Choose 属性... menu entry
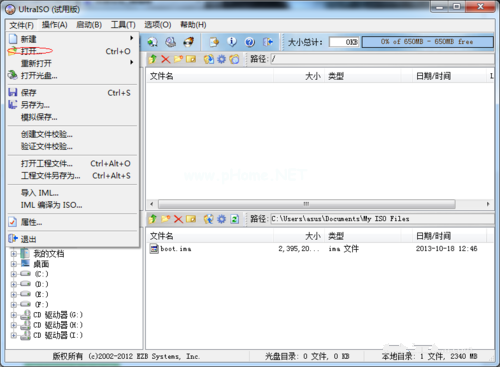The width and height of the screenshot is (500, 367). (73, 222)
